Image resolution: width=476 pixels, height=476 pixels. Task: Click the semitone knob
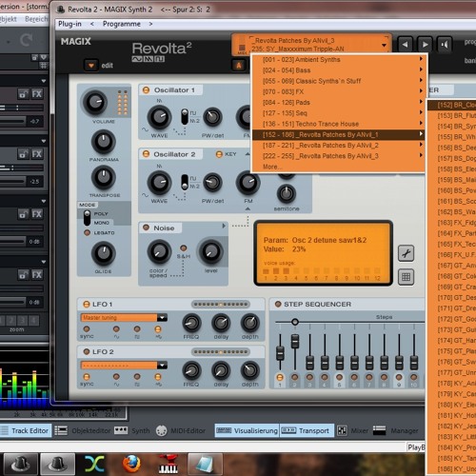coord(287,193)
